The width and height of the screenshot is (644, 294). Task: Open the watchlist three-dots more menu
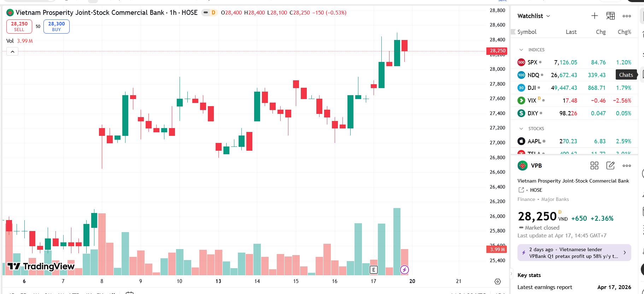click(x=627, y=16)
